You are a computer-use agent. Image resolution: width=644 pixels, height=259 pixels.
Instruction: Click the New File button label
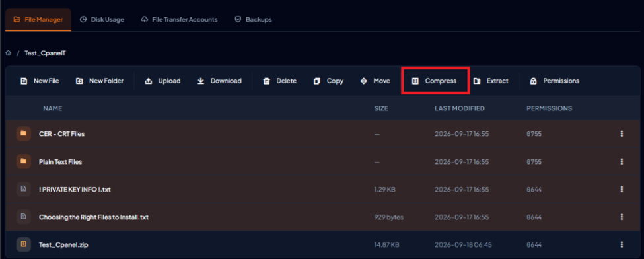coord(46,81)
